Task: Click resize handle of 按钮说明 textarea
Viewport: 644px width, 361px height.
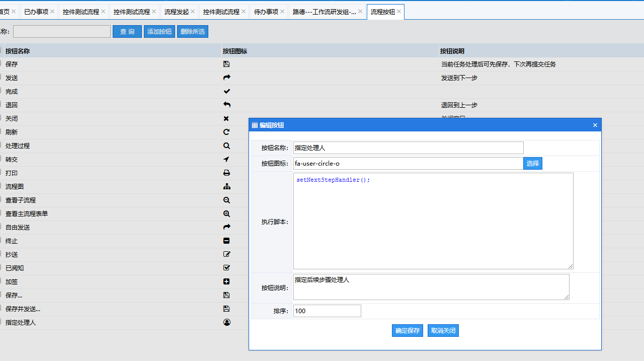Action: pos(567,297)
